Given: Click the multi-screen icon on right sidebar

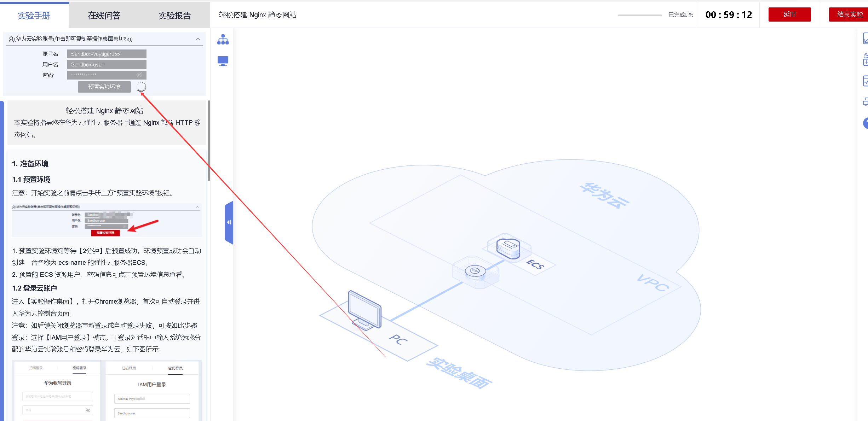Looking at the screenshot, I should [x=865, y=102].
